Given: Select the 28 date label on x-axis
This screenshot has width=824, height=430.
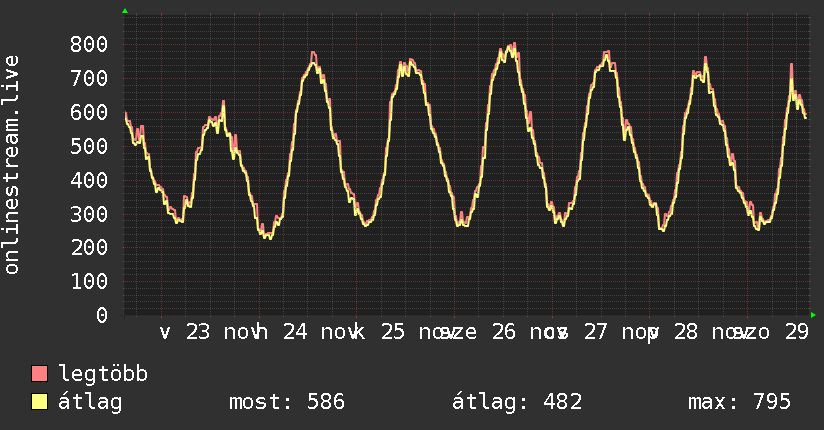Looking at the screenshot, I should pos(685,333).
